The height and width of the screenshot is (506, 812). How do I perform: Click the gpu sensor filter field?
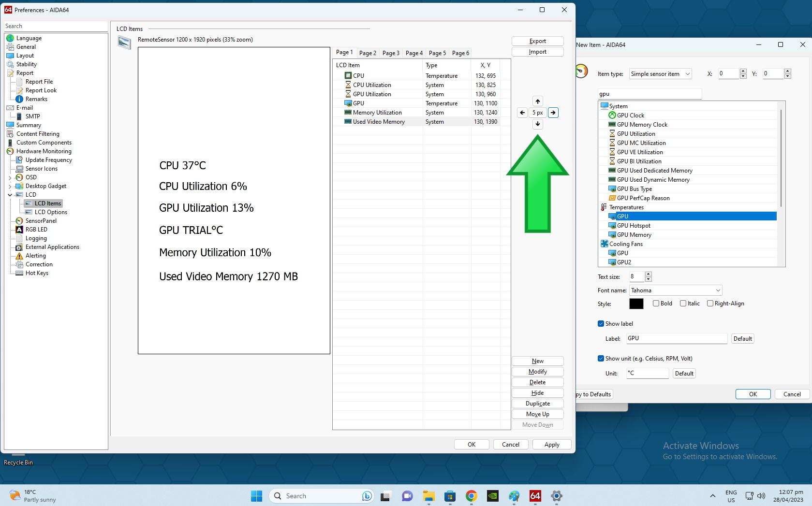click(650, 94)
